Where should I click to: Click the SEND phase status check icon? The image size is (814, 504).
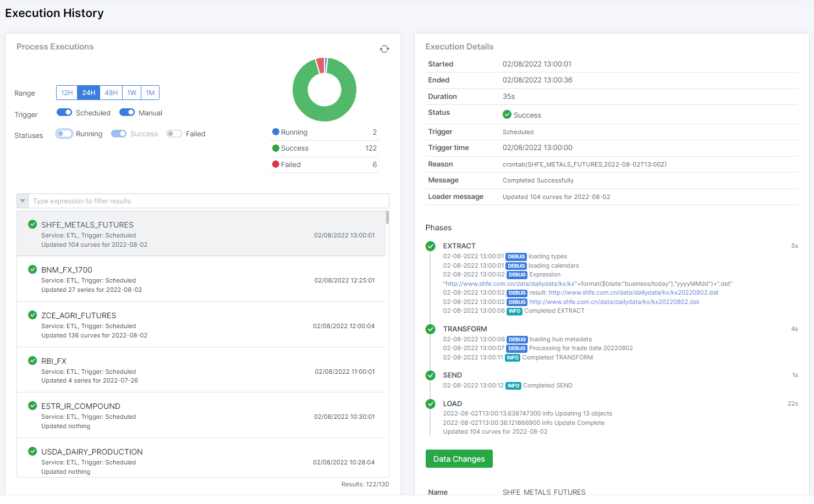click(431, 375)
